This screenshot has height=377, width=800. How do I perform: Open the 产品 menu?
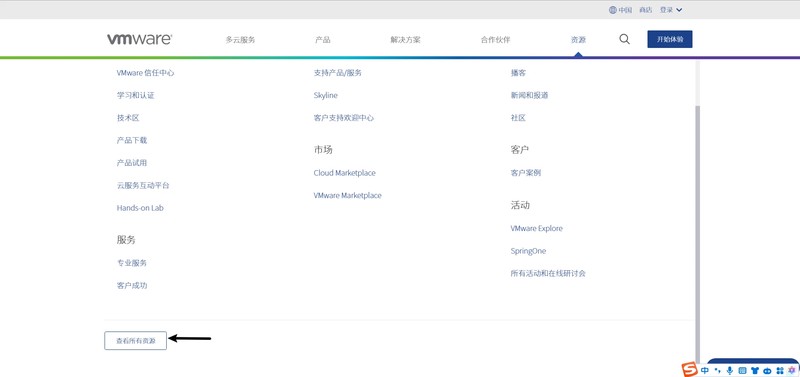(x=322, y=40)
